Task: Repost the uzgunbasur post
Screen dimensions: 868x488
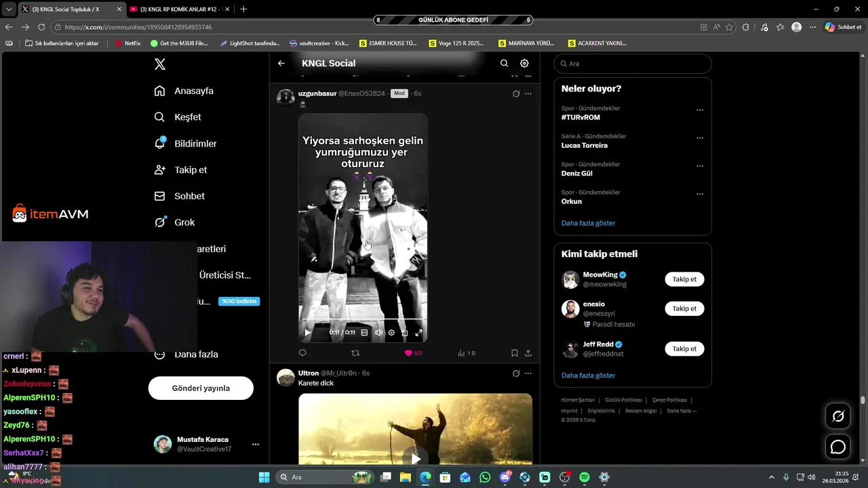Action: (355, 353)
